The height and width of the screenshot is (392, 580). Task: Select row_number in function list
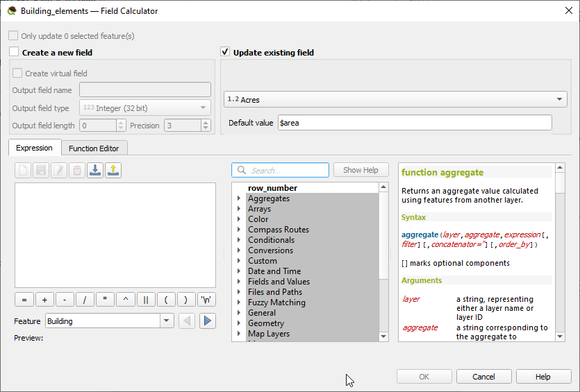click(x=272, y=188)
